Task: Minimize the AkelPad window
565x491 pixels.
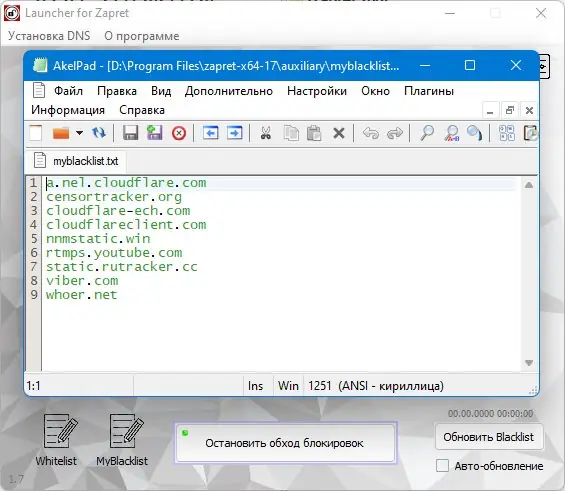Action: coord(425,66)
